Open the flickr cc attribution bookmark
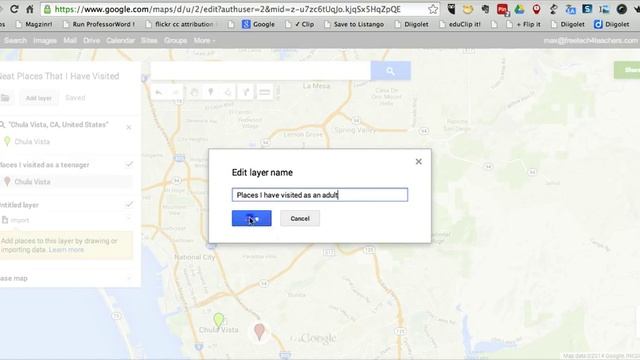Screen dimensions: 640x360 click(x=179, y=24)
